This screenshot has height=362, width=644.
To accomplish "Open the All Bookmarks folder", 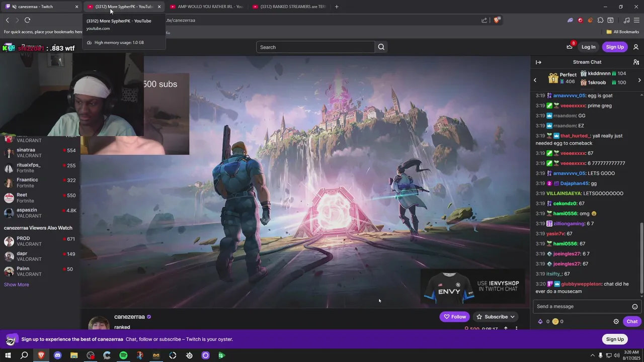I will point(622,32).
